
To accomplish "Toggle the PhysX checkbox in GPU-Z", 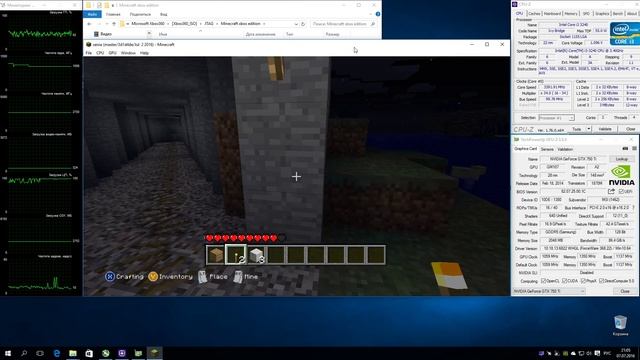I will (583, 281).
